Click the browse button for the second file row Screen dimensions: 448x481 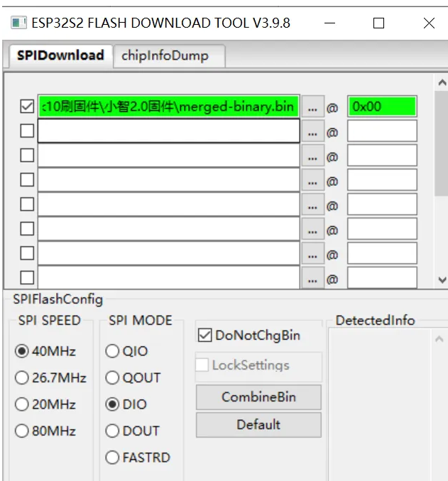[x=312, y=131]
